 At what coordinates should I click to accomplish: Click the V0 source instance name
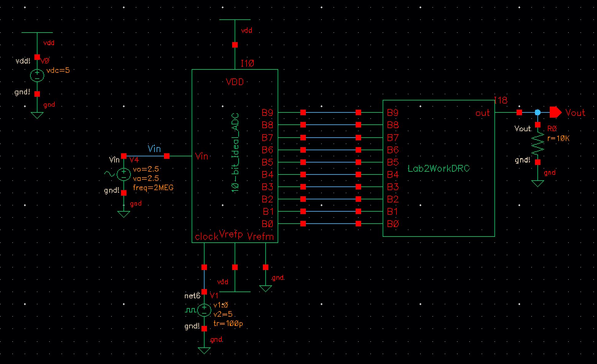45,61
